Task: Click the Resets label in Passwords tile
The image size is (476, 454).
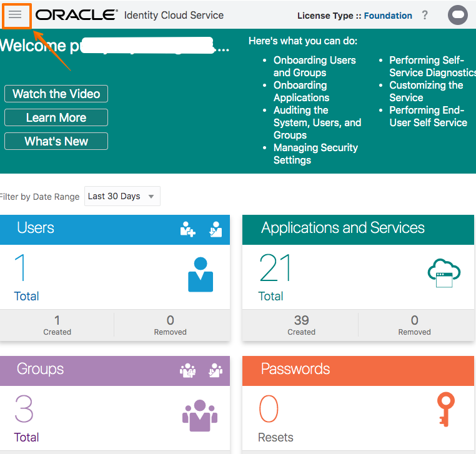Action: 275,437
